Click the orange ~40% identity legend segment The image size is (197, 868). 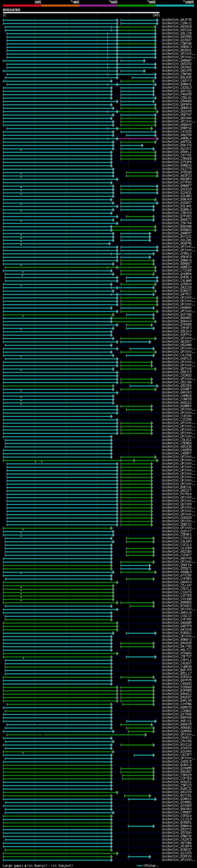click(60, 6)
